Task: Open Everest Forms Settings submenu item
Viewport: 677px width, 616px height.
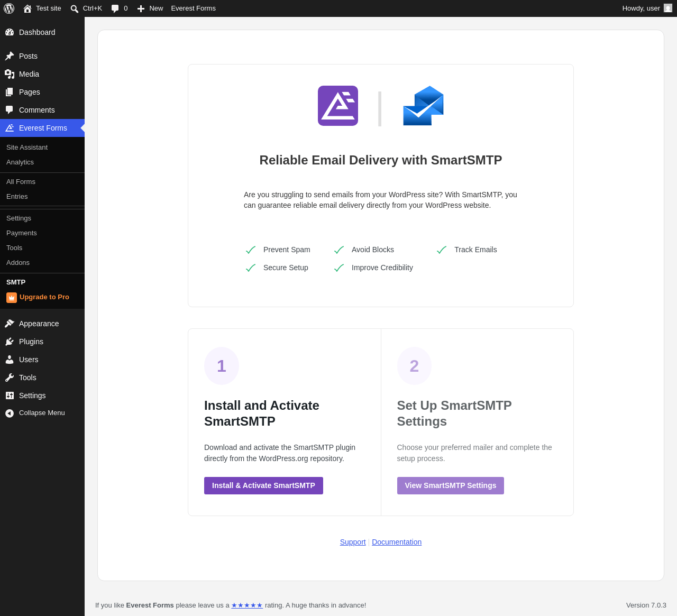Action: [19, 218]
